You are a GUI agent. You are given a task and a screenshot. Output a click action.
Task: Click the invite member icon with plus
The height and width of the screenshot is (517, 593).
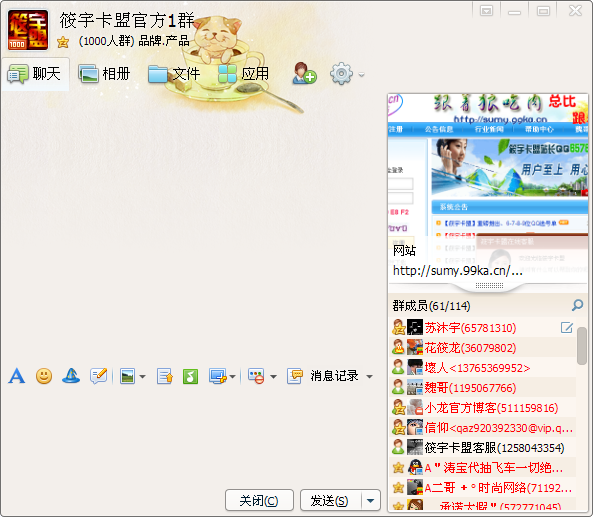pos(304,73)
